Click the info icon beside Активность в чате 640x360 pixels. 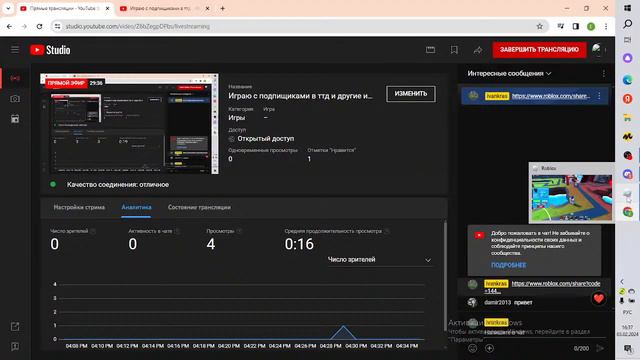click(x=177, y=231)
